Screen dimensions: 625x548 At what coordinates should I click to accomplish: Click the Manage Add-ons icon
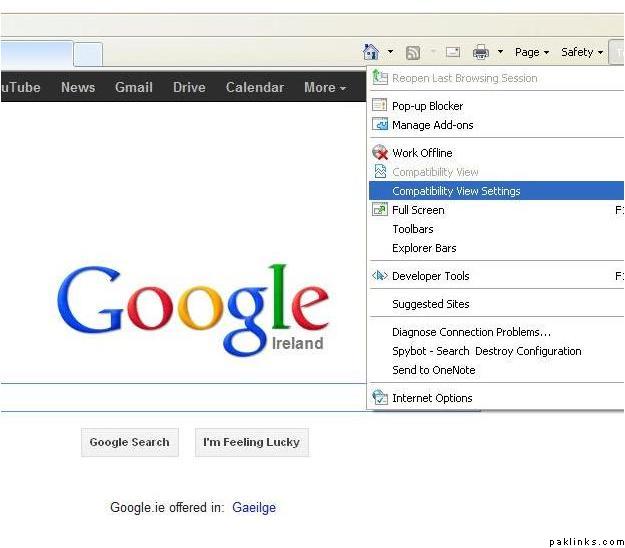tap(380, 125)
